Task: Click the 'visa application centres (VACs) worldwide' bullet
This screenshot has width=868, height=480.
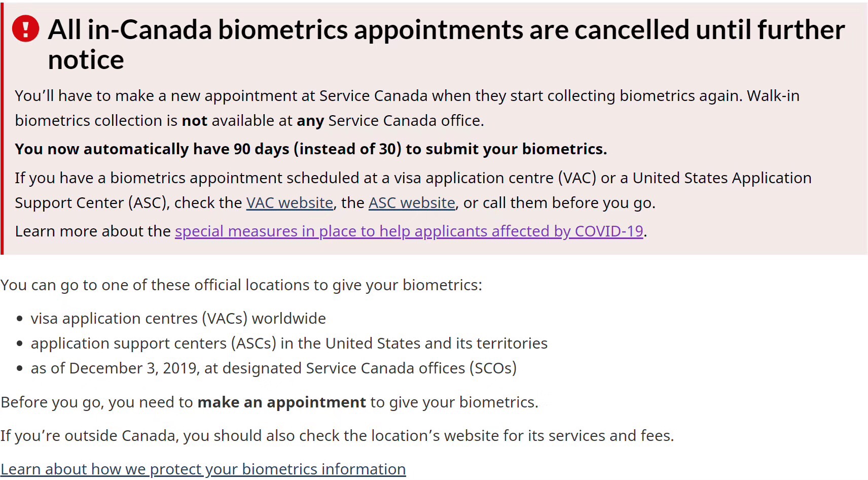Action: 178,319
